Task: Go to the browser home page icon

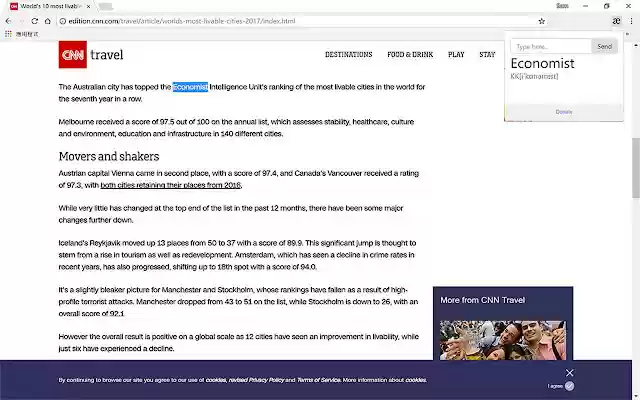Action: point(48,21)
